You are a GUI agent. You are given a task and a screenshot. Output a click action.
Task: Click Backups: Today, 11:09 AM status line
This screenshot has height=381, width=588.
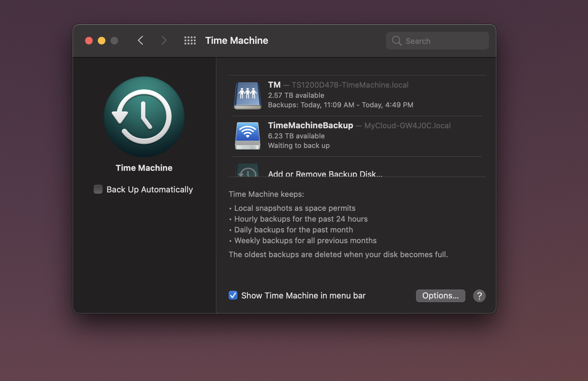pos(341,105)
